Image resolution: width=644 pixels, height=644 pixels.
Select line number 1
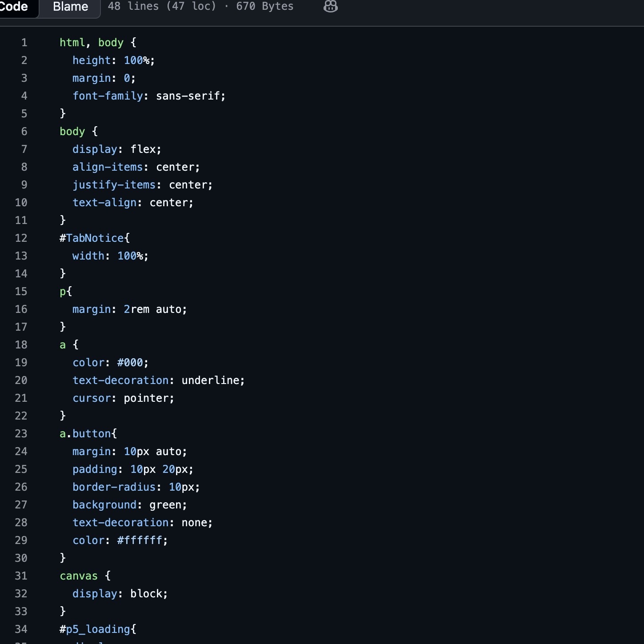pos(24,42)
